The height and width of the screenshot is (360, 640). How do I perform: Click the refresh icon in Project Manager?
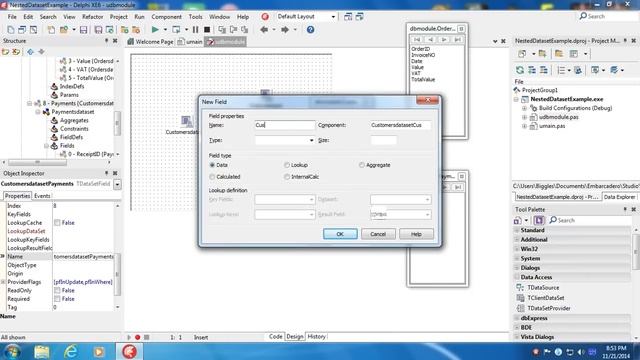click(520, 70)
